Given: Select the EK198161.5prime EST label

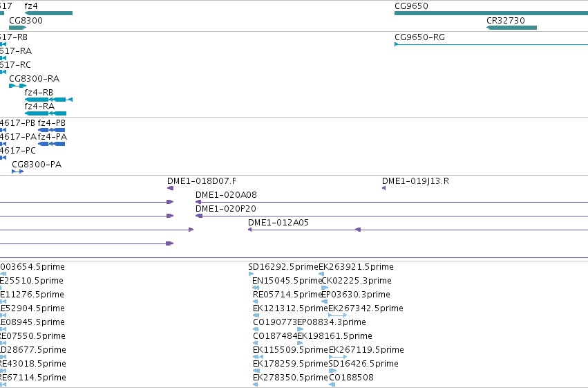Looking at the screenshot, I should click(x=335, y=336).
